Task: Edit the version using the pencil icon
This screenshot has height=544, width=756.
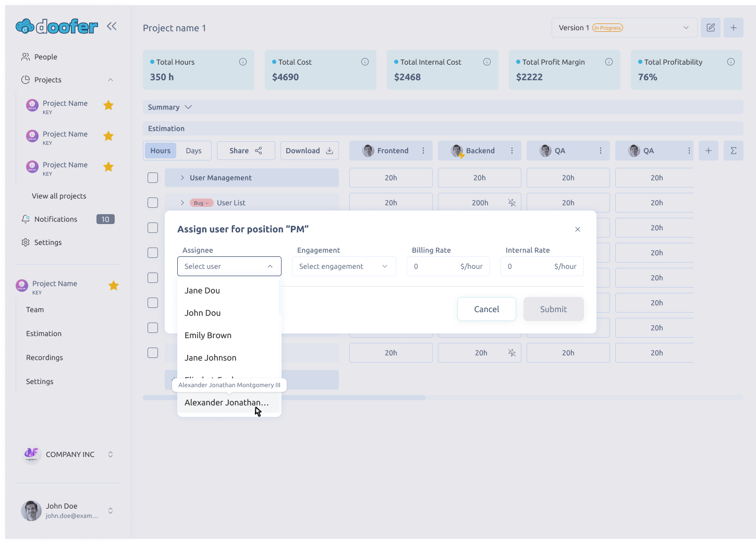Action: [710, 27]
